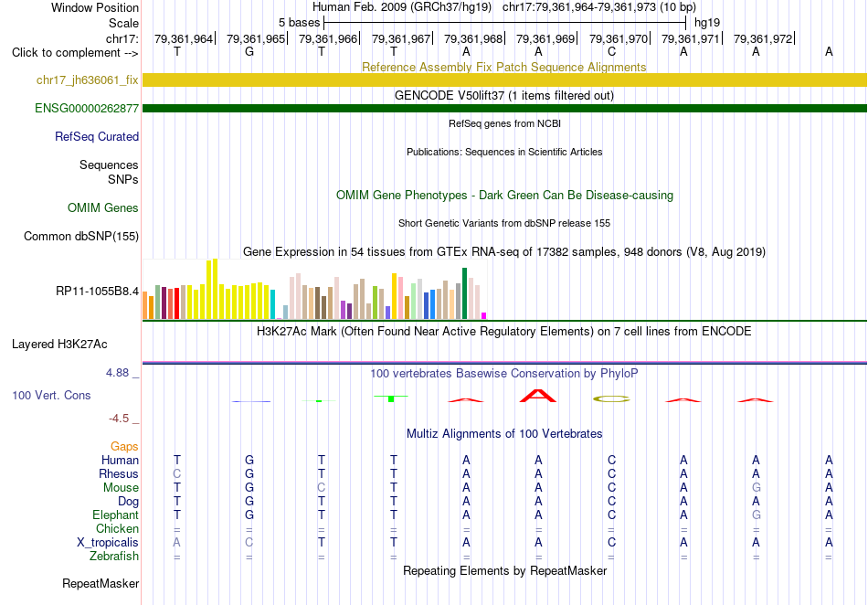Click the magenta GTEx expression bar
The image size is (868, 605).
484,316
